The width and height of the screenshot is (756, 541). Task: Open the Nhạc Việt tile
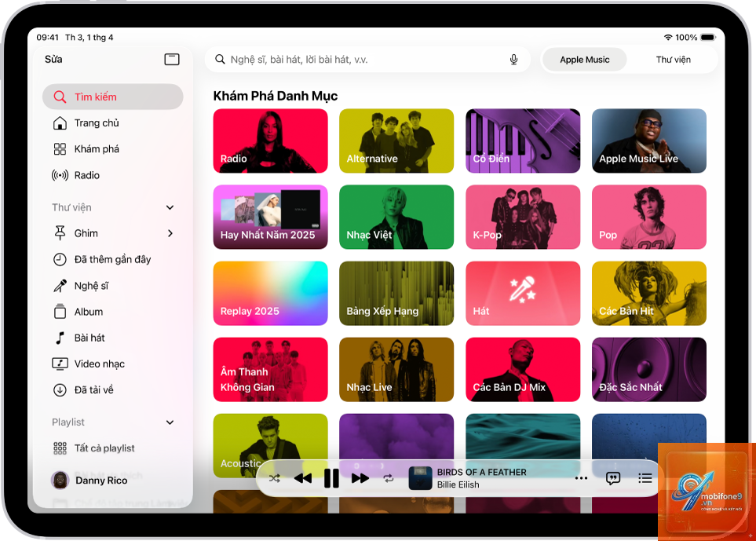pos(396,217)
